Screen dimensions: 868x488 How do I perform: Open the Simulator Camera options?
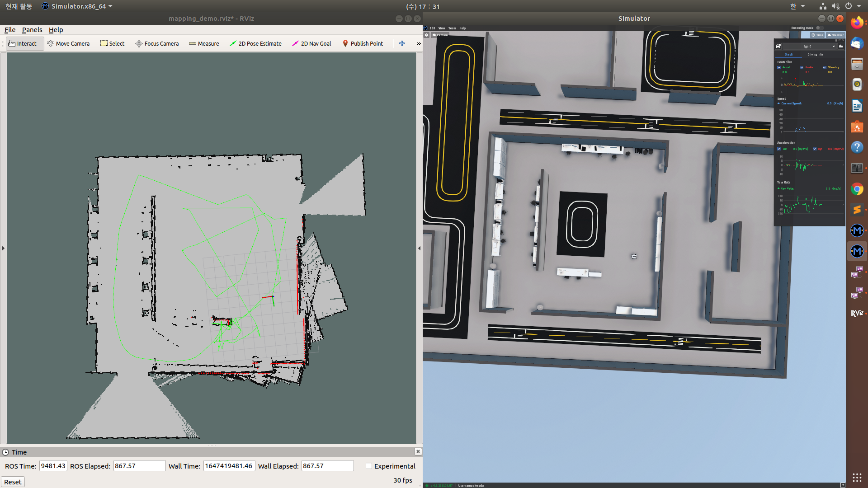tap(440, 35)
